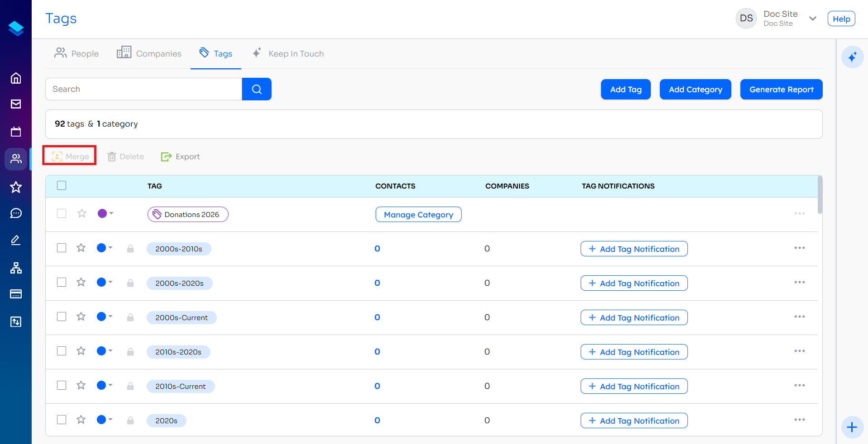Click inside the Search tags field
Image resolution: width=868 pixels, height=444 pixels.
click(144, 89)
